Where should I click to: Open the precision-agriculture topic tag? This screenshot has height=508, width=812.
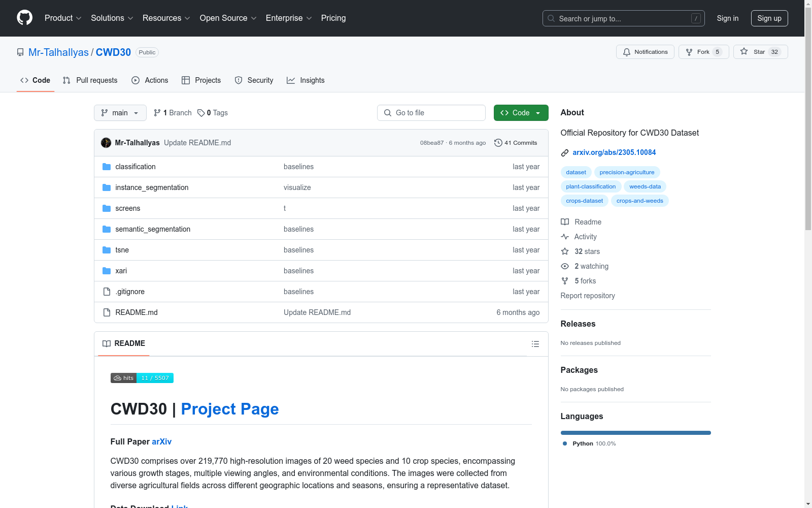[x=627, y=172]
